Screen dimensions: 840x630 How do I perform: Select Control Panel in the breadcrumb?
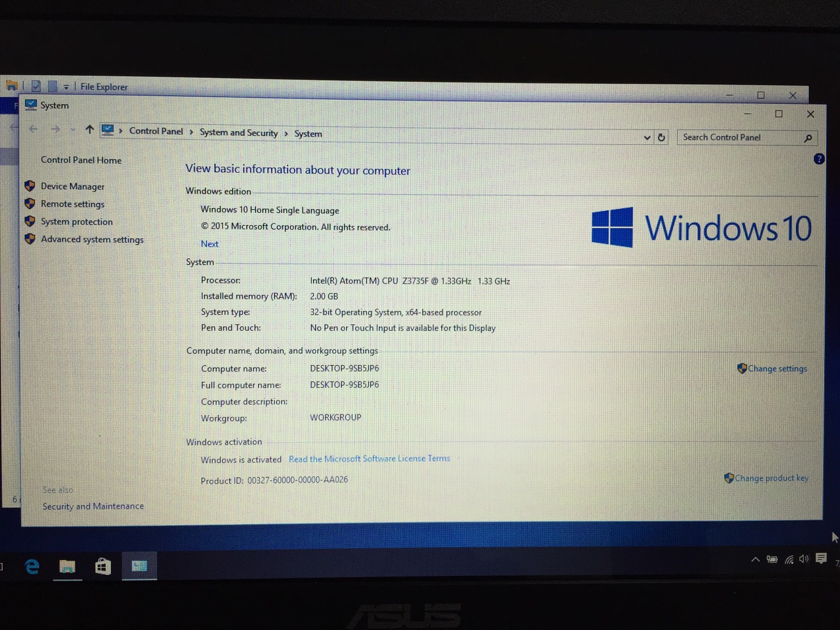coord(156,131)
